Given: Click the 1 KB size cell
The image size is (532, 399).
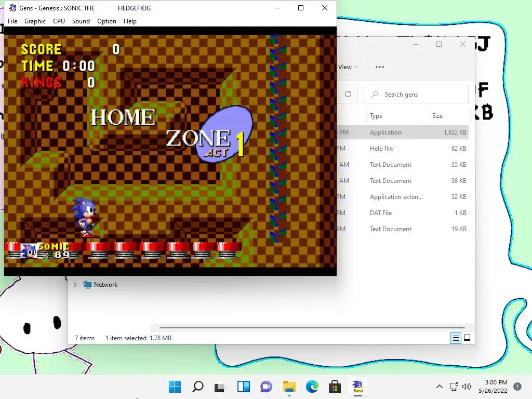Looking at the screenshot, I should coord(460,212).
